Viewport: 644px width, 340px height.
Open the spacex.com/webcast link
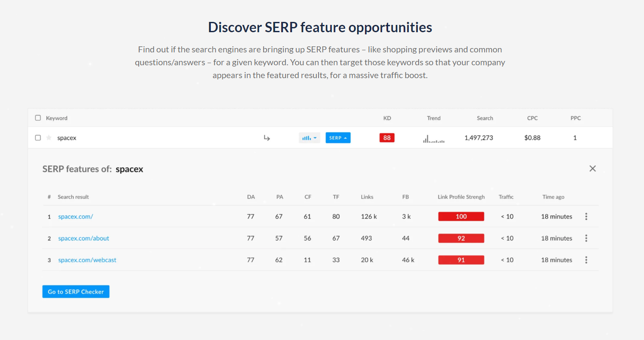(x=87, y=260)
